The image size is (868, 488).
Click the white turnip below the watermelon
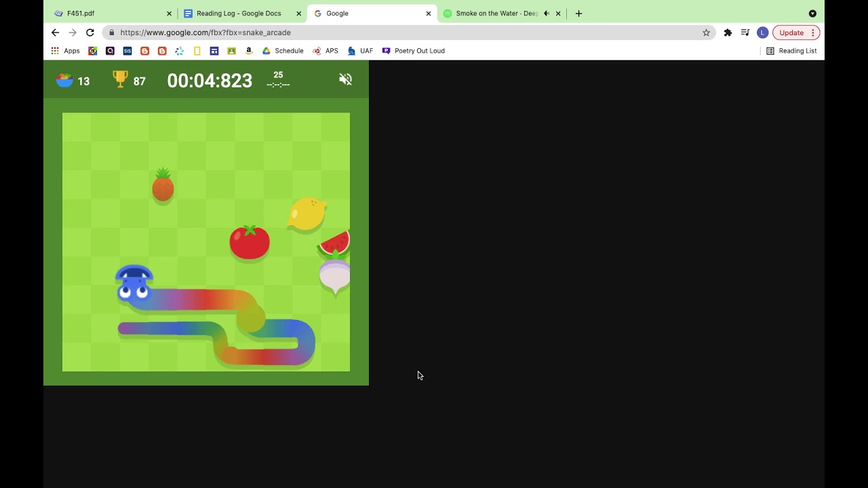pyautogui.click(x=335, y=275)
